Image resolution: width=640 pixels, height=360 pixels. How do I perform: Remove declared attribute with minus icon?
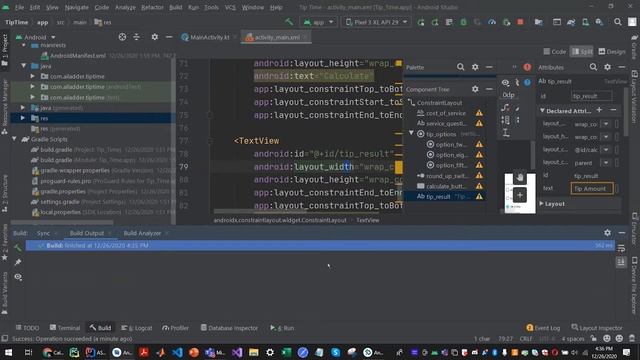pyautogui.click(x=613, y=110)
